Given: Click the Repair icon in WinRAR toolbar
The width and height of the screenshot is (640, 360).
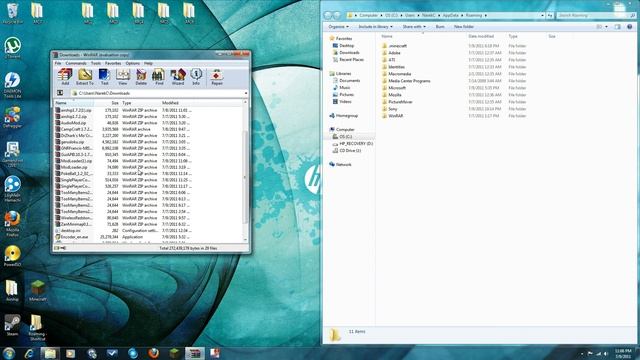Looking at the screenshot, I should pyautogui.click(x=217, y=77).
